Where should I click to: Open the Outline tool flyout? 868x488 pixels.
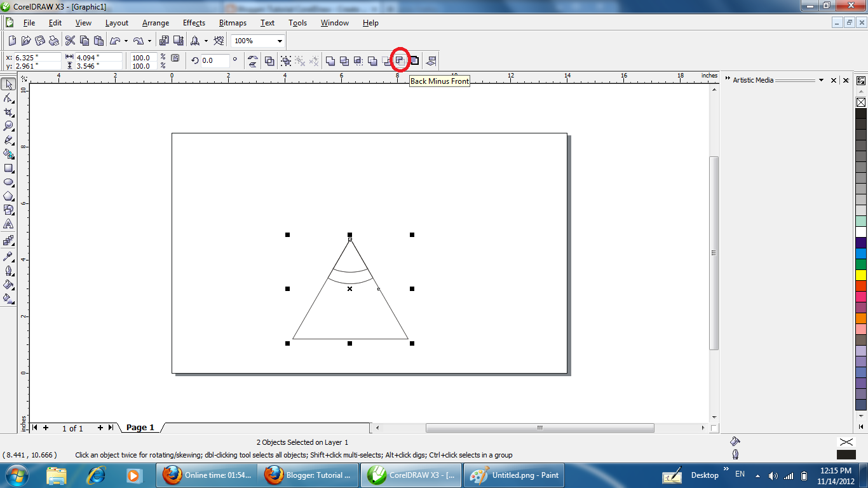[x=9, y=271]
